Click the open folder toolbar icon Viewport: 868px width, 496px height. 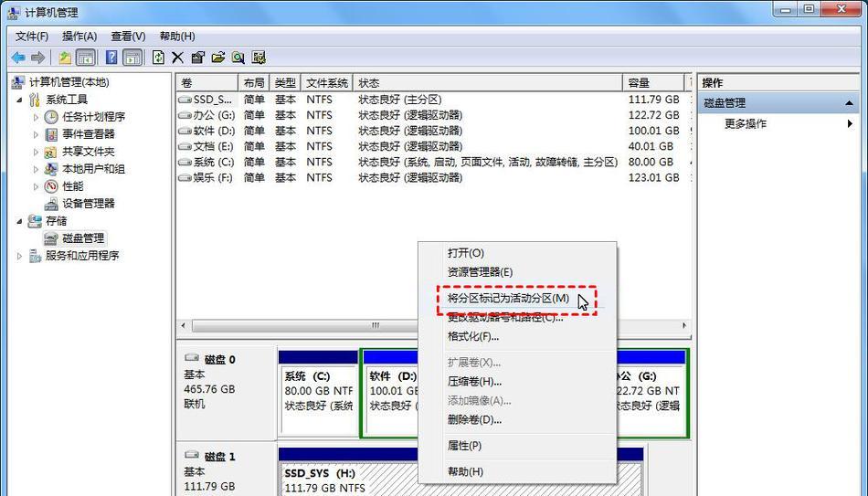pyautogui.click(x=218, y=58)
